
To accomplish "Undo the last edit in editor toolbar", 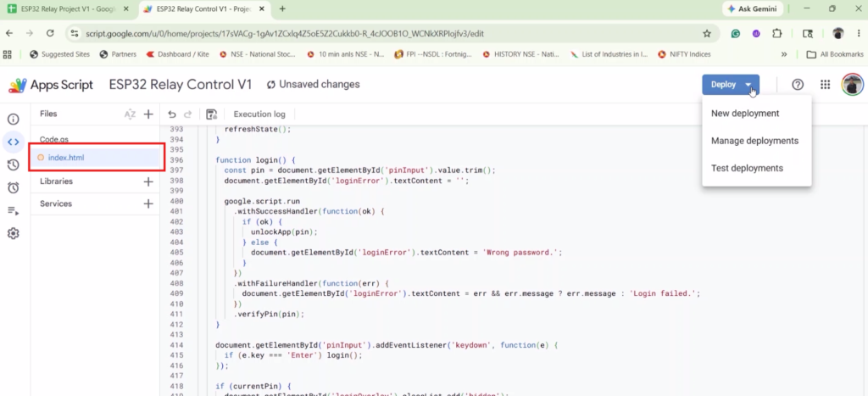I will click(172, 114).
